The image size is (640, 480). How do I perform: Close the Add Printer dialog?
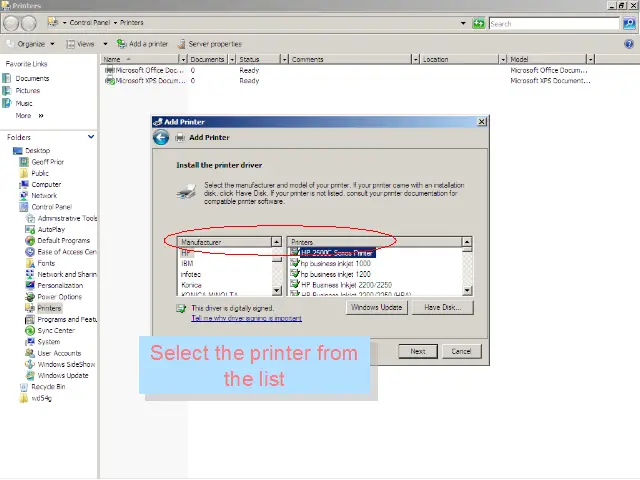(482, 122)
